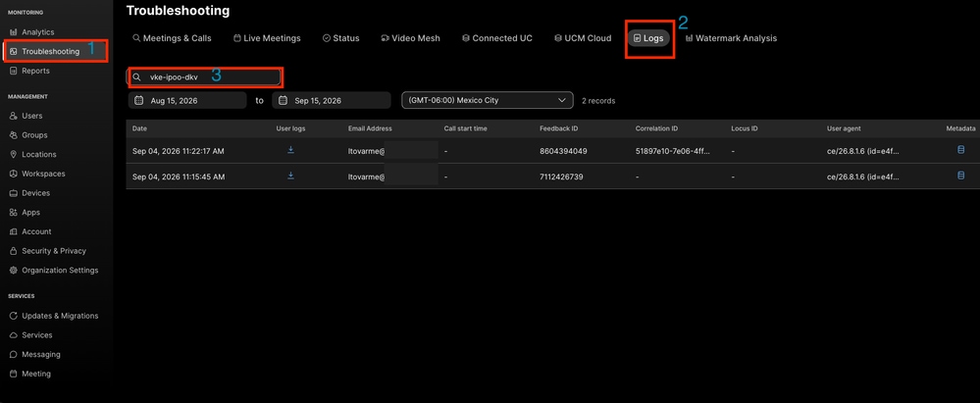Click the magnifier icon in search field

point(136,76)
